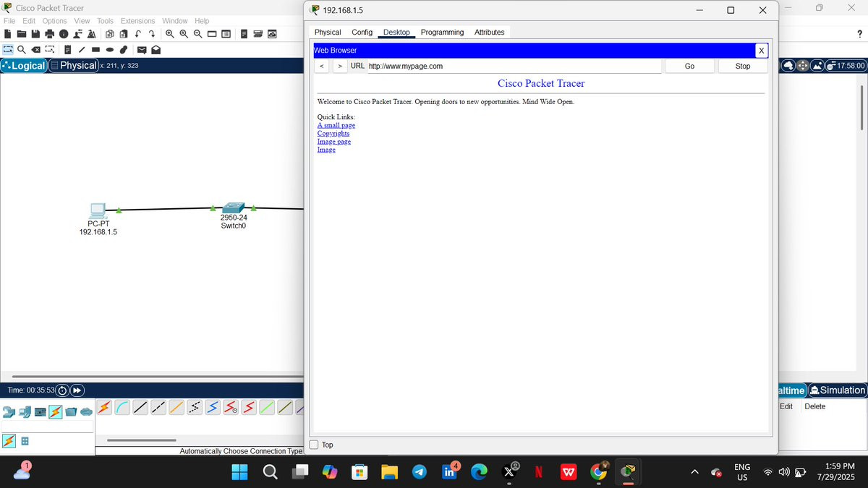The image size is (868, 488).
Task: Click the Reset simulation time (power cycle) button
Action: click(62, 391)
